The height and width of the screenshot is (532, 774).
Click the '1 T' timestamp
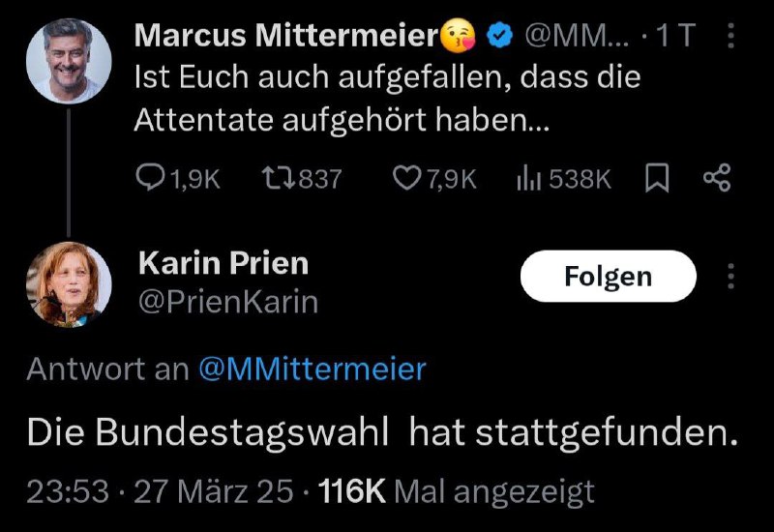pos(673,38)
